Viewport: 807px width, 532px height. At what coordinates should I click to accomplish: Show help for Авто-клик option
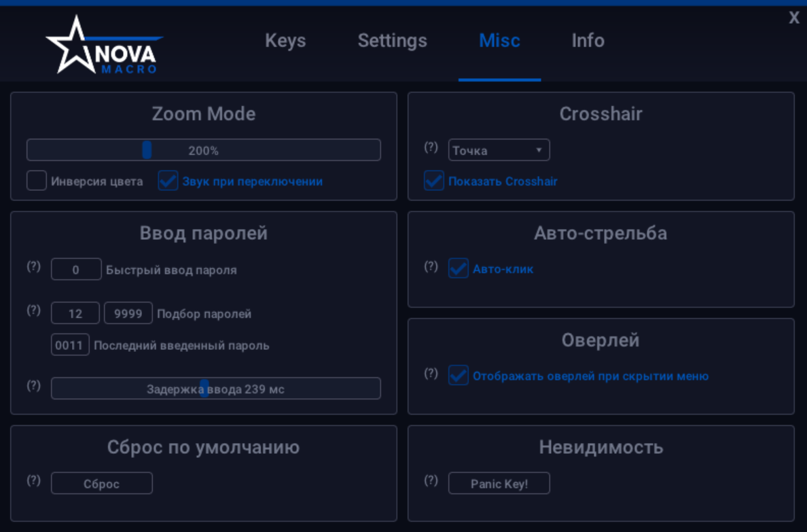click(431, 266)
